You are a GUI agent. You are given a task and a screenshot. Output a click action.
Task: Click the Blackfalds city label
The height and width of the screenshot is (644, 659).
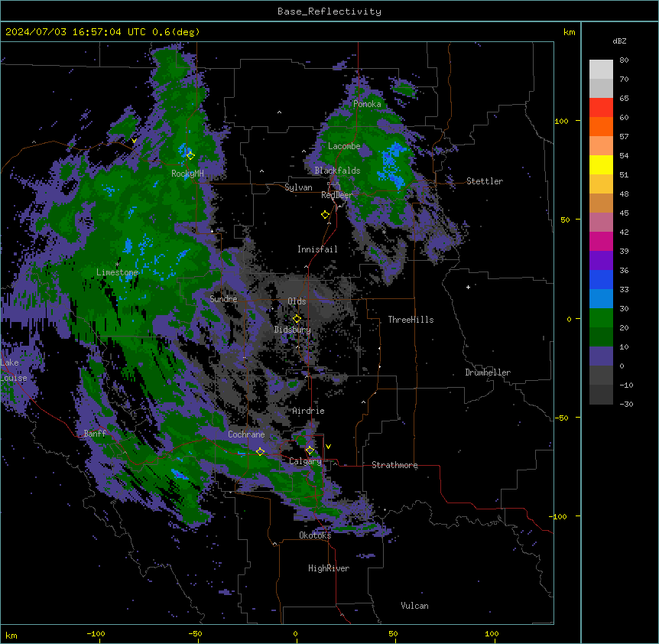tap(337, 171)
